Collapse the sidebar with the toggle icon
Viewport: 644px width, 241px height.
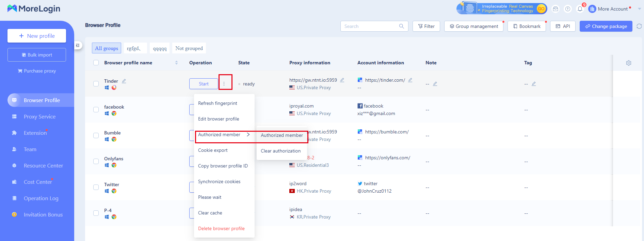(78, 45)
